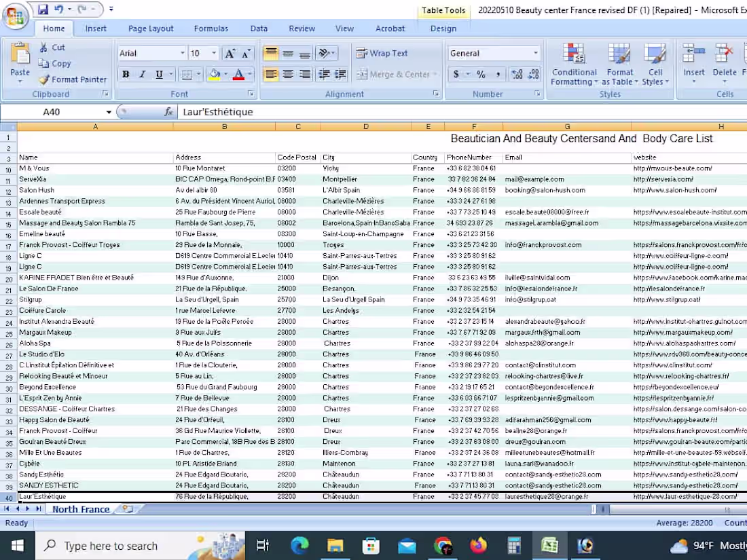Click the Insert Function fx icon

click(168, 112)
